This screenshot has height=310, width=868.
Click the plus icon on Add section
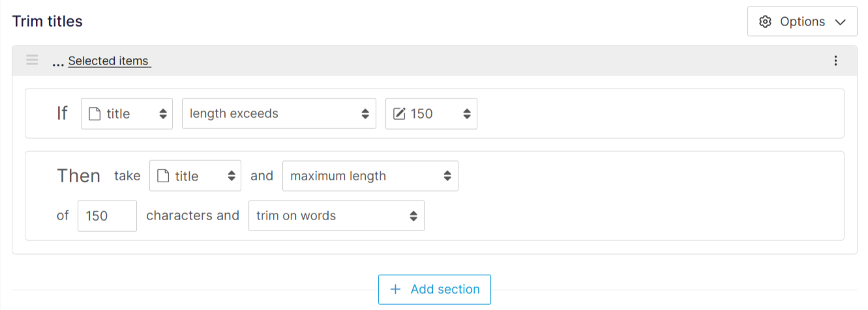coord(395,290)
